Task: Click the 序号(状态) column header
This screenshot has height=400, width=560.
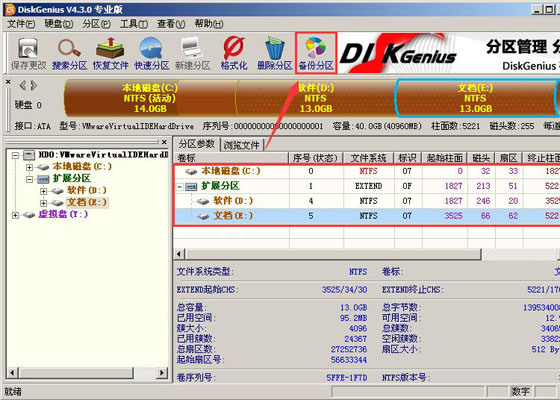Action: pyautogui.click(x=315, y=158)
